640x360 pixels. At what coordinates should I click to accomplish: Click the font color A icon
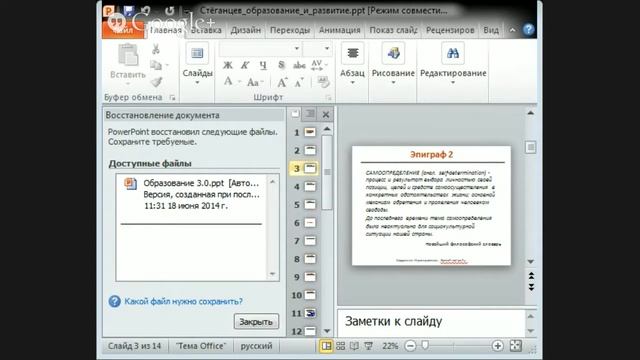click(x=228, y=82)
